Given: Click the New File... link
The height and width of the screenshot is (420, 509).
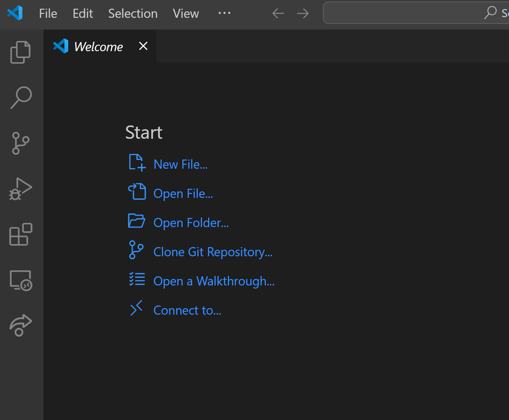Looking at the screenshot, I should [x=180, y=165].
